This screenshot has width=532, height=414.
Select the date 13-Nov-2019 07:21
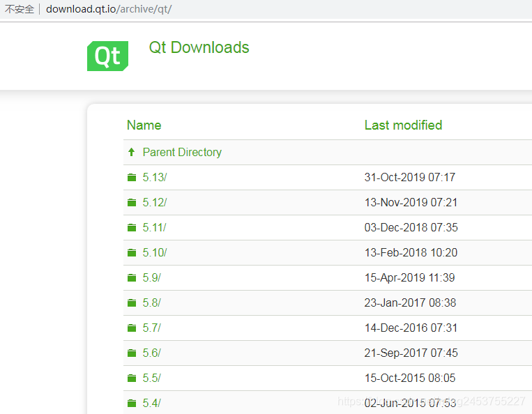coord(411,202)
